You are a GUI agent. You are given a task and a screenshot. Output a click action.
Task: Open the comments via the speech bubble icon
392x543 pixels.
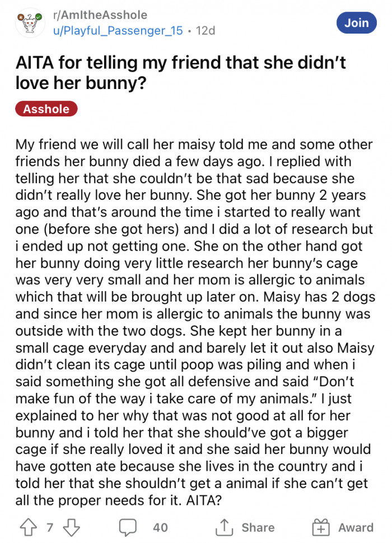pyautogui.click(x=129, y=526)
